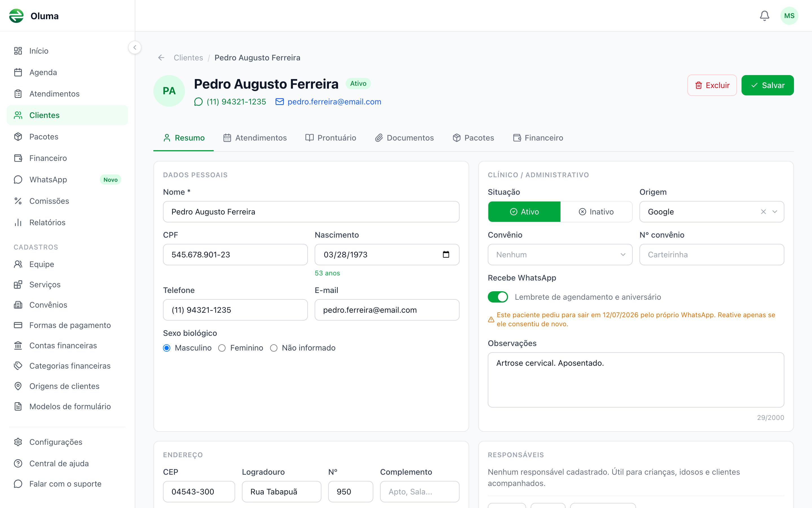This screenshot has width=812, height=508.
Task: Switch to the Documentos tab
Action: pyautogui.click(x=404, y=138)
